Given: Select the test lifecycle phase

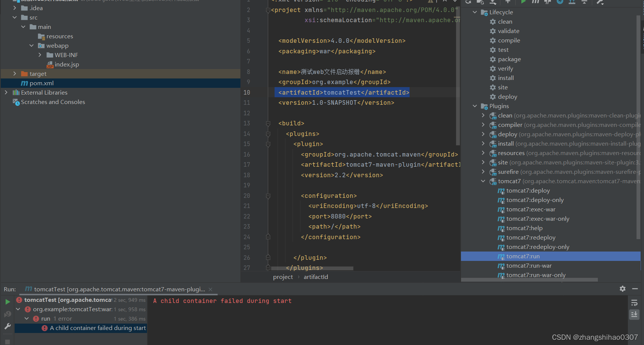Looking at the screenshot, I should (503, 50).
